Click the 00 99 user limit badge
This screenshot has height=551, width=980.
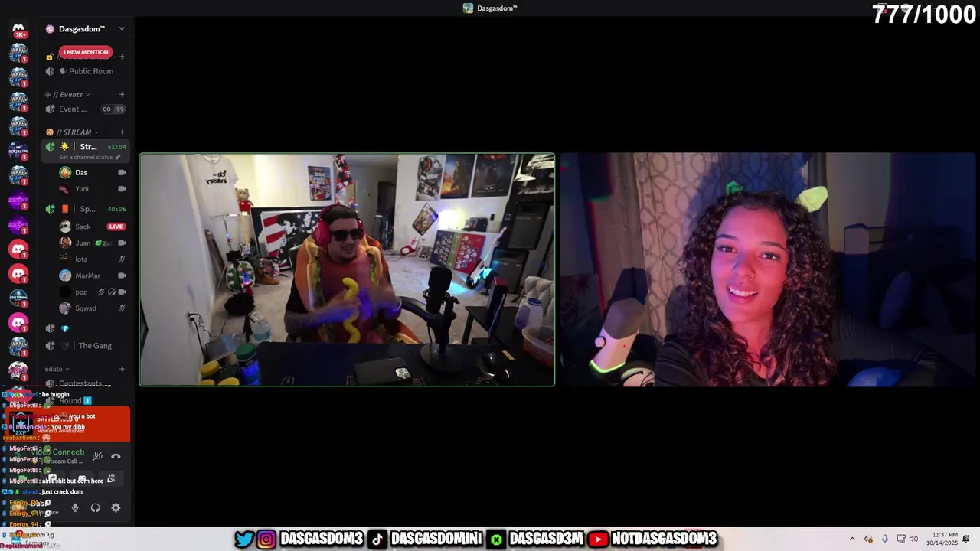pos(113,109)
